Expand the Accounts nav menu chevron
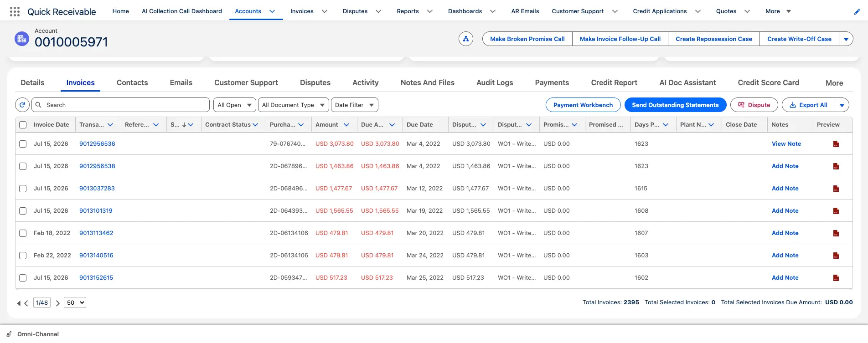Image resolution: width=868 pixels, height=343 pixels. tap(272, 11)
